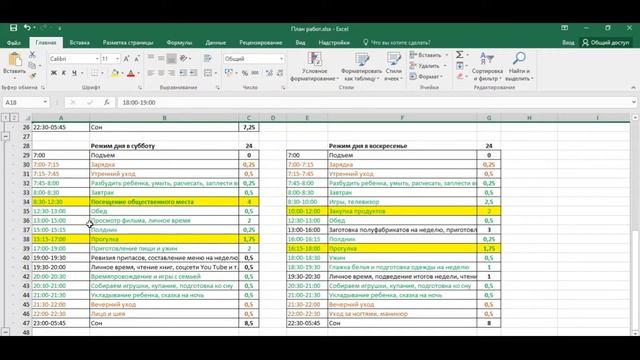
Task: Click the Borders icon
Action: tap(94, 73)
